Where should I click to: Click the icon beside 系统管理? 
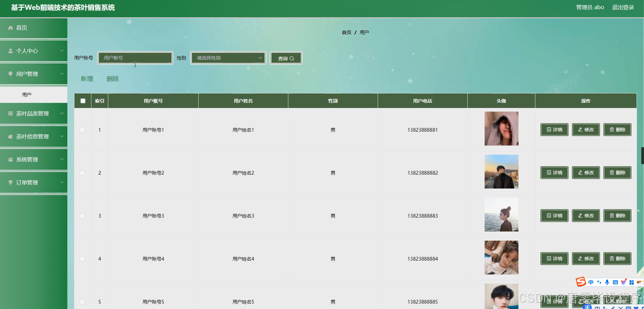tap(10, 159)
